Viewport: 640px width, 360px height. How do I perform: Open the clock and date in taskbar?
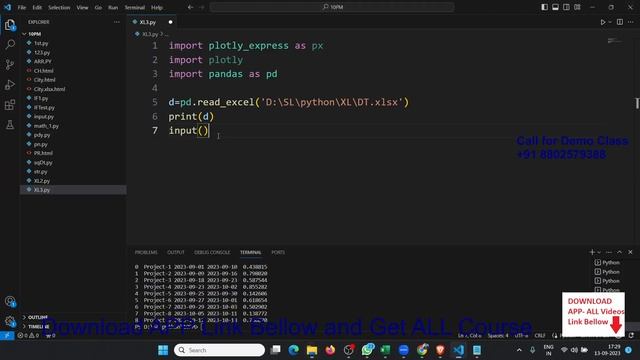tap(607, 350)
